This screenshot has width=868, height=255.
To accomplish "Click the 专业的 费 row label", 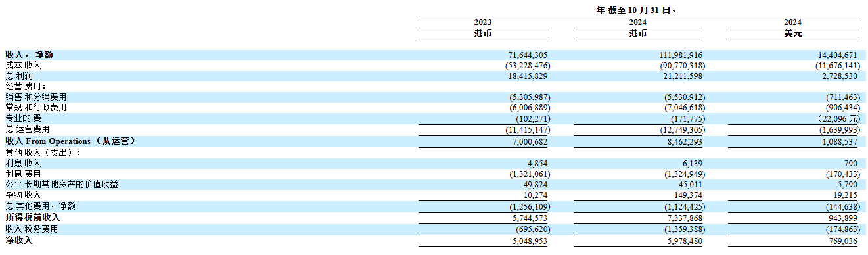I will tap(24, 118).
